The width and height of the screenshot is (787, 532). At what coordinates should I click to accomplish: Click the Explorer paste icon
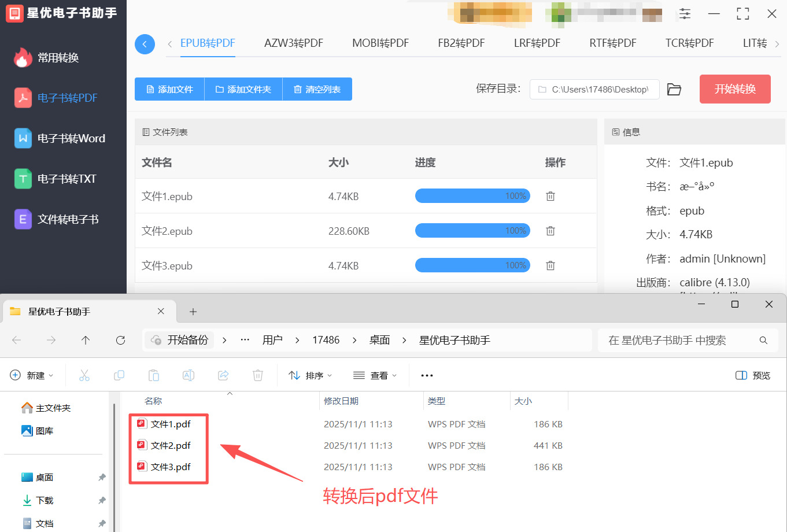154,375
